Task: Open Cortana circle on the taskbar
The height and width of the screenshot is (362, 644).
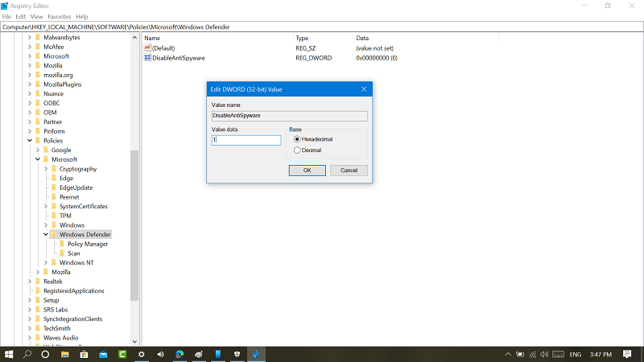Action: pyautogui.click(x=45, y=354)
